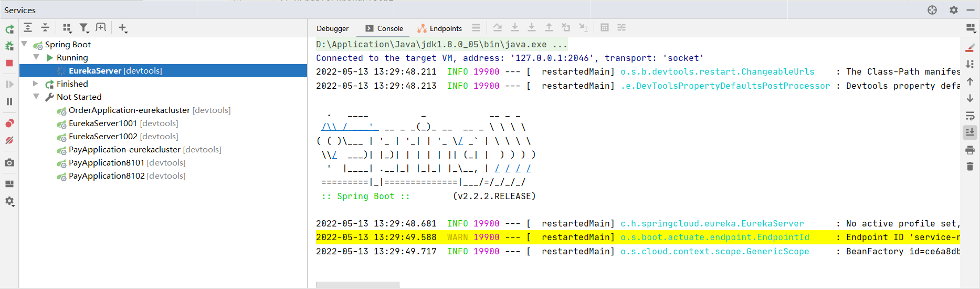Open the camera thread dump icon
980x289 pixels.
coord(9,163)
